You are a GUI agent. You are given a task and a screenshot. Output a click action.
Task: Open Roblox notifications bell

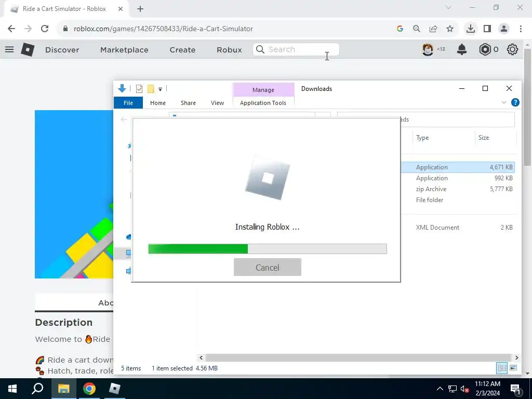tap(462, 49)
